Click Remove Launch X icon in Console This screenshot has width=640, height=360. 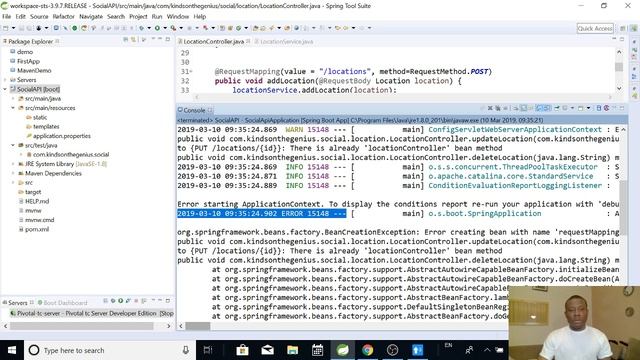pos(490,108)
